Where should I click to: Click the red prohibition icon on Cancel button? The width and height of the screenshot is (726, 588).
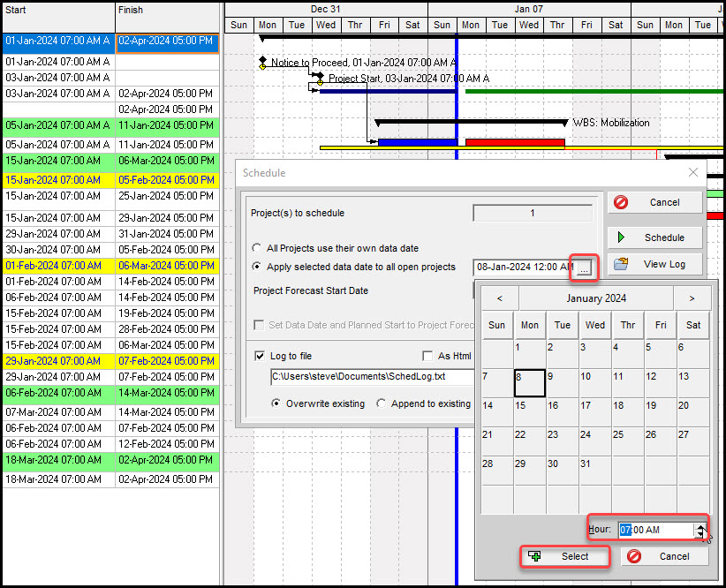621,202
